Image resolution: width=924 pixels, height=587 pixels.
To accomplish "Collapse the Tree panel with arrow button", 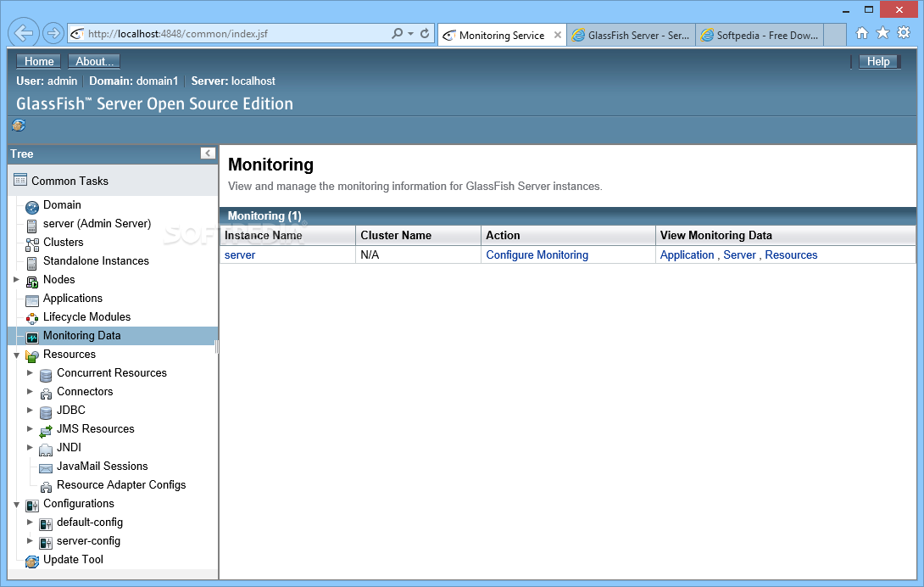I will click(208, 154).
